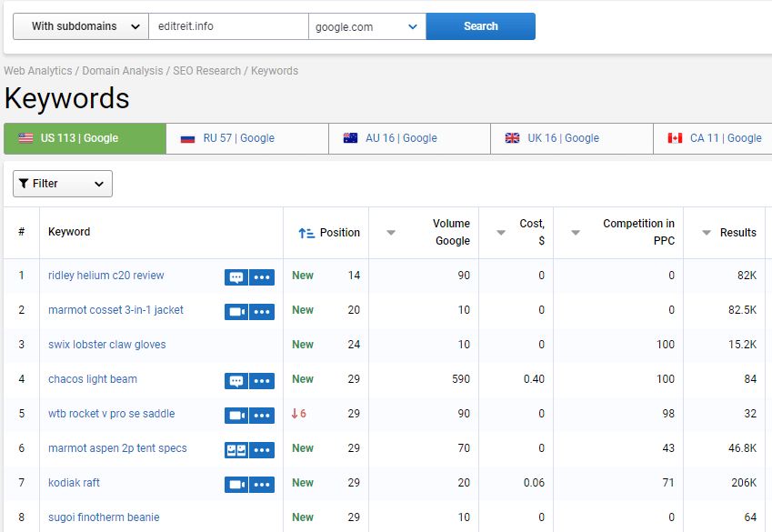Open the marmot cosset 3-in-1 jacket keyword link
The image size is (772, 532).
coord(115,310)
